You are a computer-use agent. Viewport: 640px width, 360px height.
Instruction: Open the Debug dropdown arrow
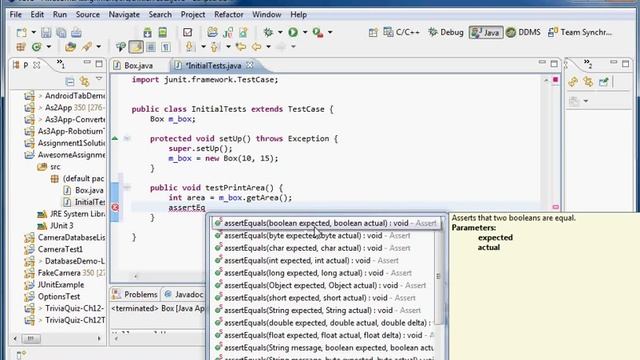(280, 32)
